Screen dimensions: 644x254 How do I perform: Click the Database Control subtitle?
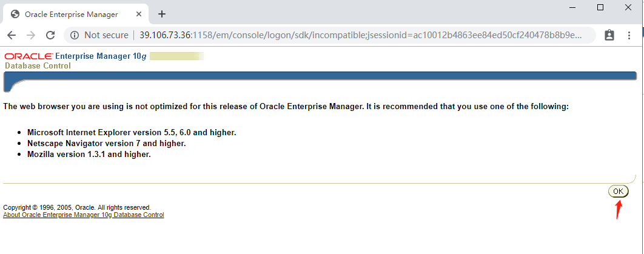(38, 65)
